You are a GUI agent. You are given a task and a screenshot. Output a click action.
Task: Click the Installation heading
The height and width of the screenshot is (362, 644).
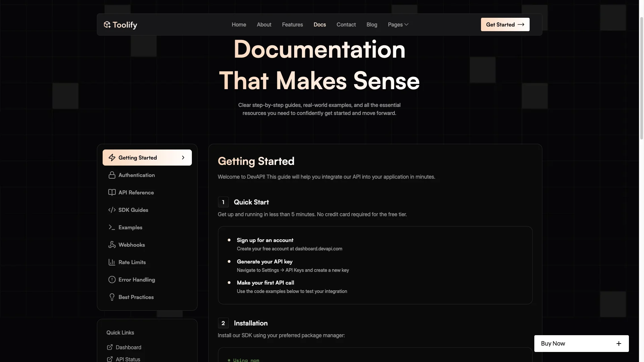(251, 323)
